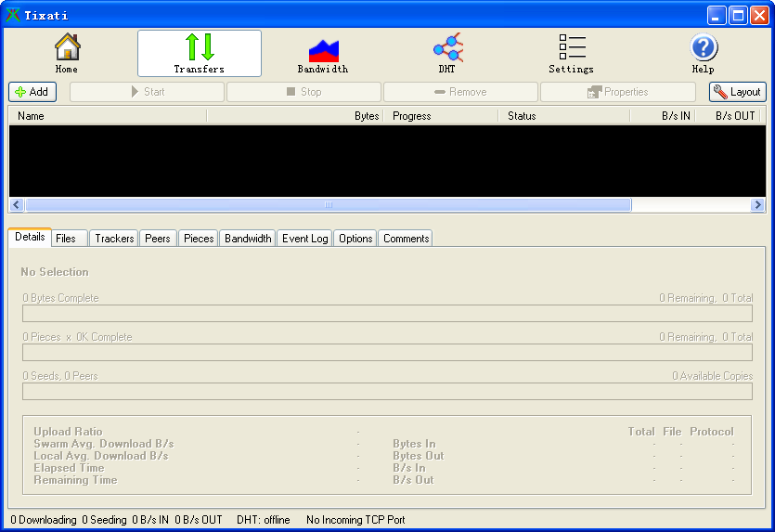Click the Remove transfer button
The height and width of the screenshot is (532, 775).
click(x=460, y=92)
